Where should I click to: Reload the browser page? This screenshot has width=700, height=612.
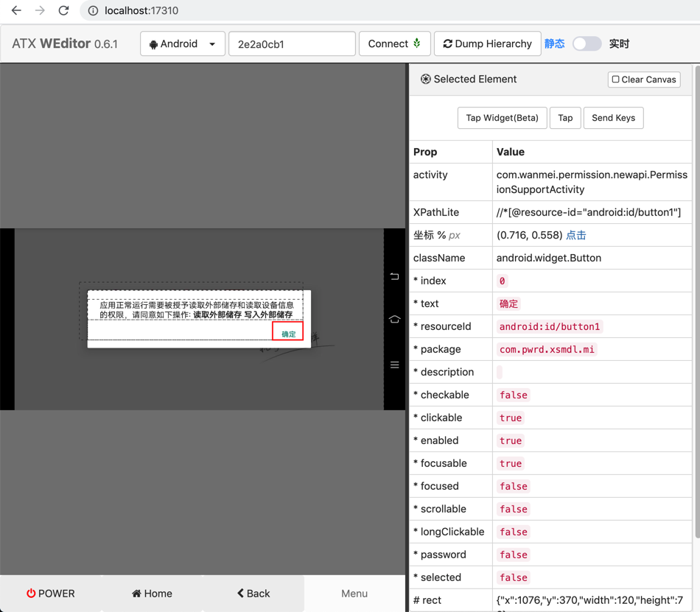point(63,10)
